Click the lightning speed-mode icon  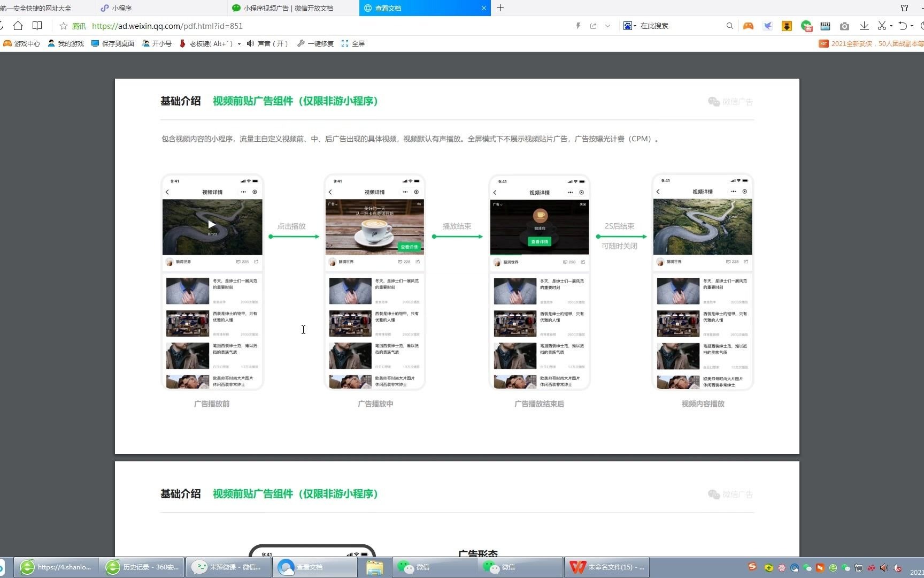[x=578, y=26]
